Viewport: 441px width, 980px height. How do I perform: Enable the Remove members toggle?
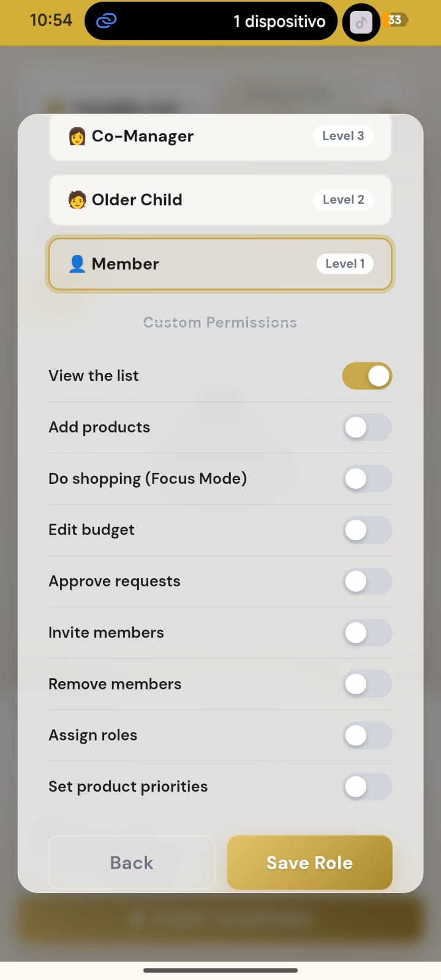(367, 684)
